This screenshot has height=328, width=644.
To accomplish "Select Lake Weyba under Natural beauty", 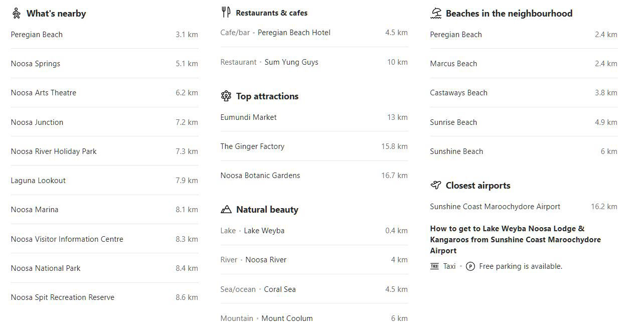I will tap(264, 231).
